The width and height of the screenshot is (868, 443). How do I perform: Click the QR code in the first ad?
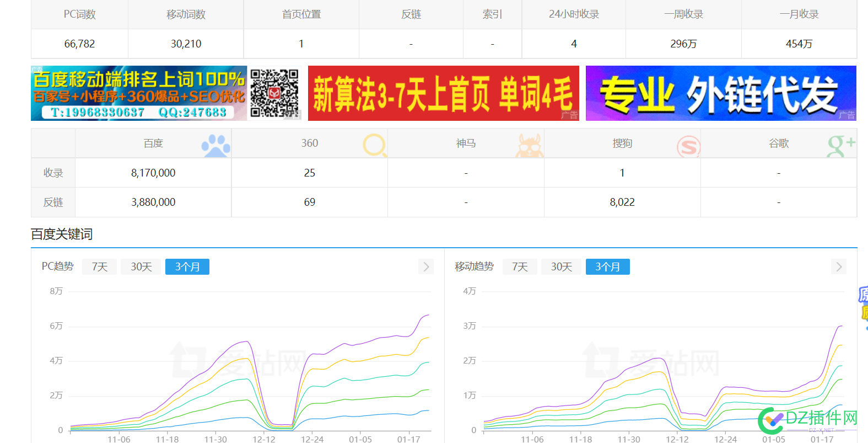tap(274, 93)
